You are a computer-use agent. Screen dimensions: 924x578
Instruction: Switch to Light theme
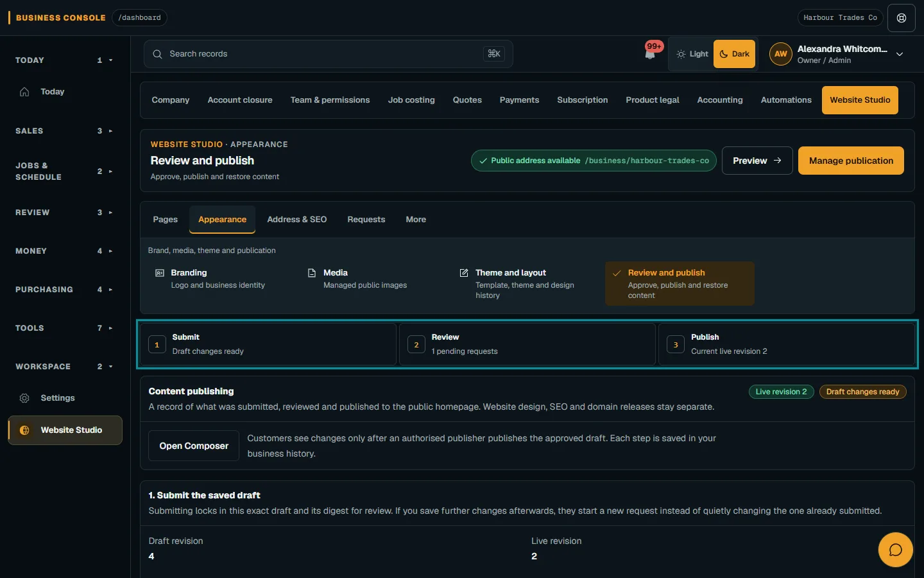click(692, 54)
